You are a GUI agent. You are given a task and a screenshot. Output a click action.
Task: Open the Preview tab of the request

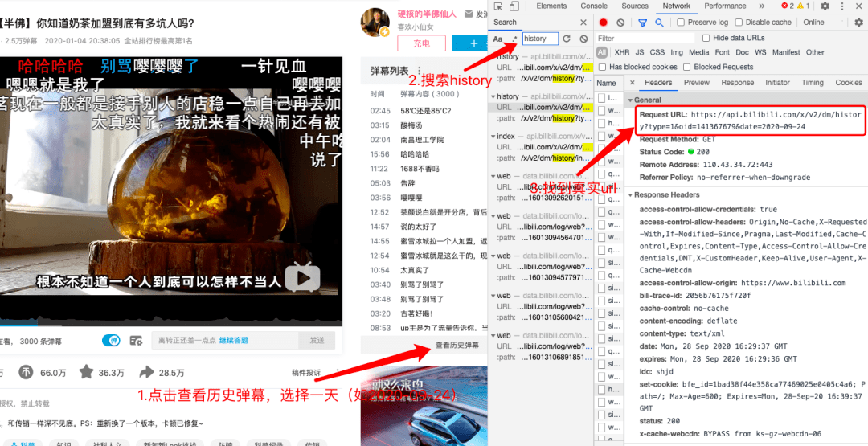(696, 83)
